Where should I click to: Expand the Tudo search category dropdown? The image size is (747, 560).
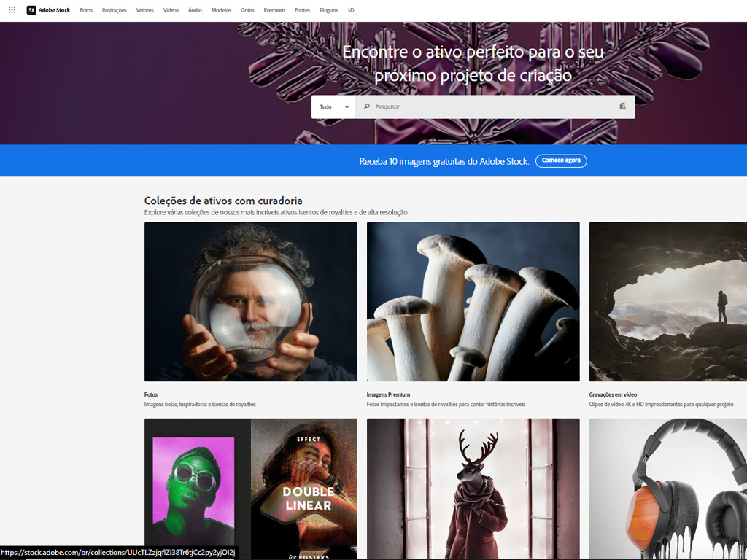click(x=333, y=106)
